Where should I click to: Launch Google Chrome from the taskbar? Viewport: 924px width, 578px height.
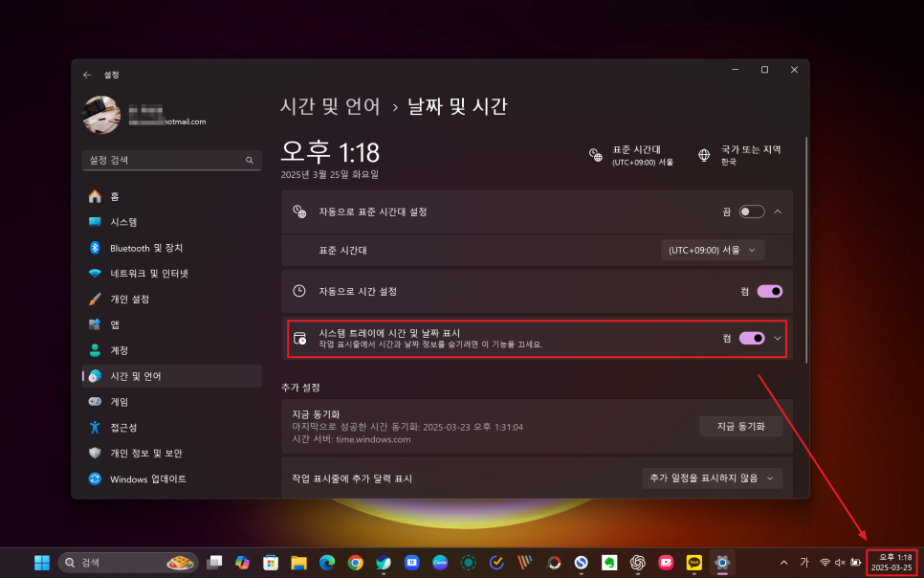click(355, 563)
